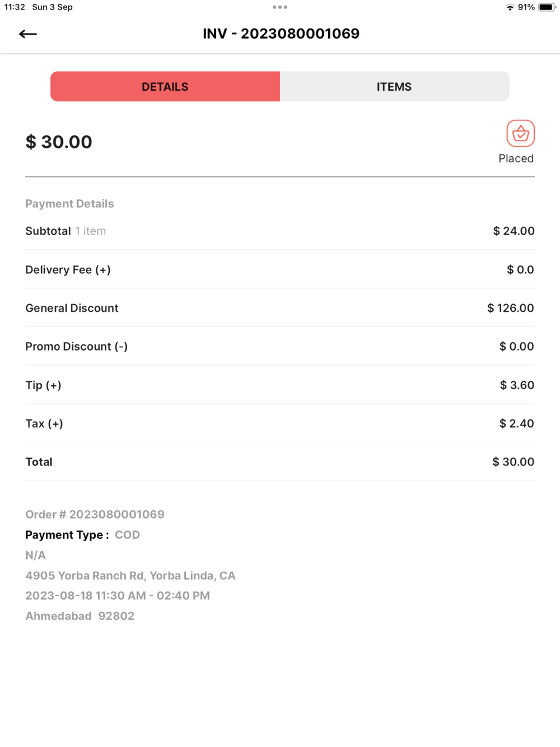Tap the back arrow icon

pyautogui.click(x=28, y=34)
